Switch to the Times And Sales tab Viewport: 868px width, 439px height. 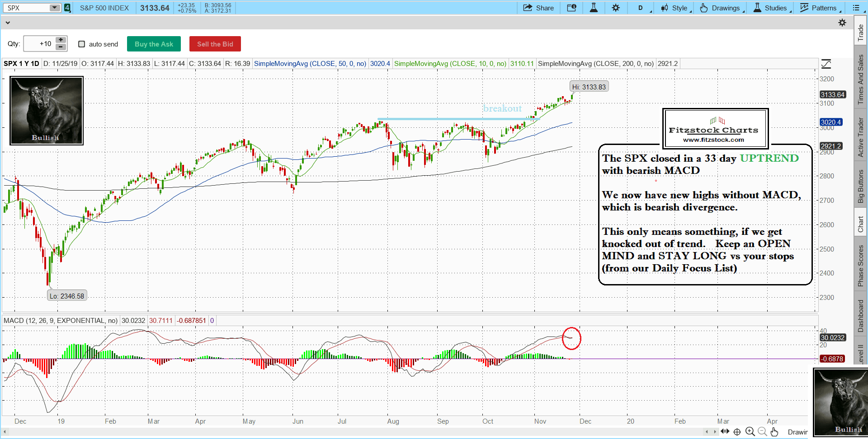860,79
